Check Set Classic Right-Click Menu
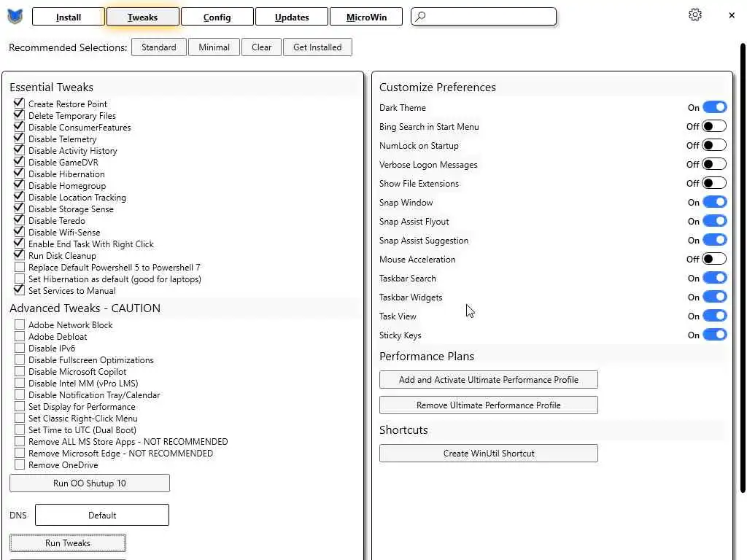 (x=20, y=418)
